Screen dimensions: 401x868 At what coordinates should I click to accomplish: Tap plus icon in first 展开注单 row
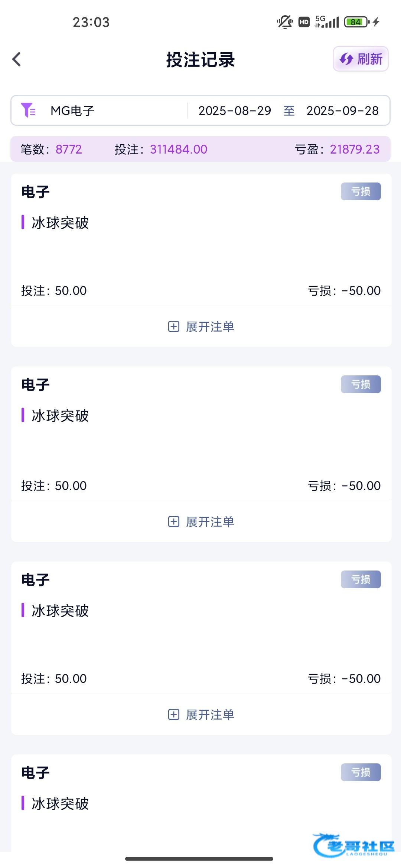tap(174, 326)
